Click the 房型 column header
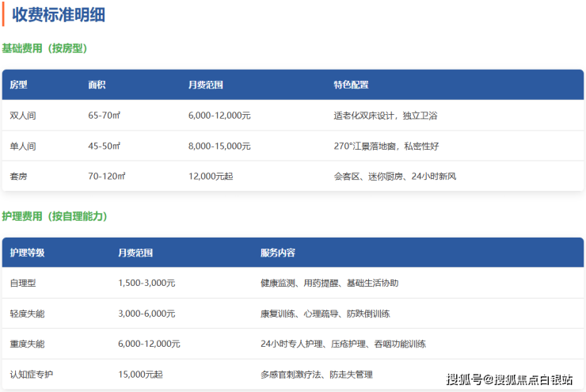 [x=18, y=85]
